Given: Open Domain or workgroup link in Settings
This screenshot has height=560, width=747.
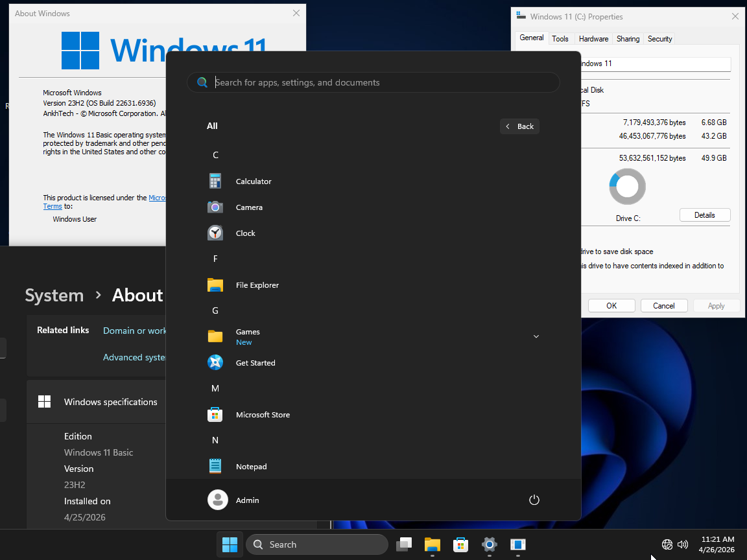Looking at the screenshot, I should [x=134, y=331].
